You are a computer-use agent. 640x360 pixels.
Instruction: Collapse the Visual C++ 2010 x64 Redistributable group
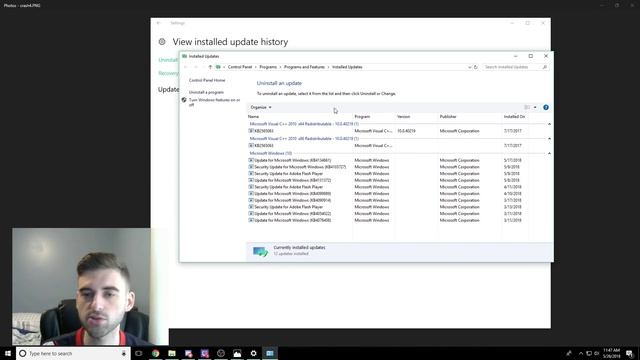point(549,124)
